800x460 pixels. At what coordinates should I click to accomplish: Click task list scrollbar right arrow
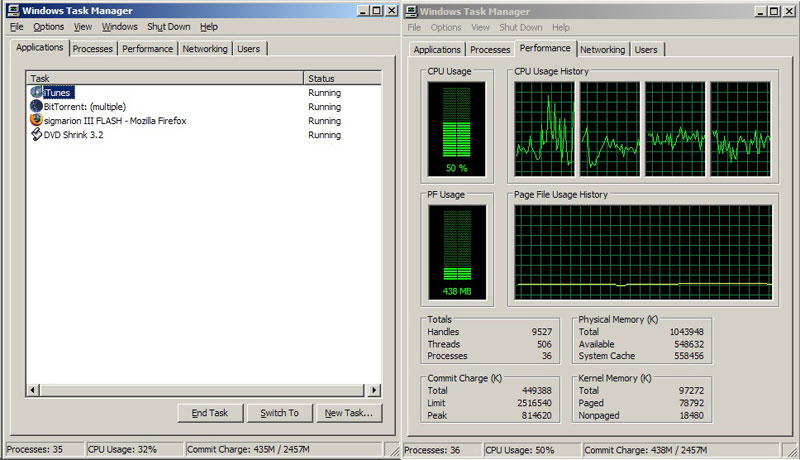pos(374,390)
